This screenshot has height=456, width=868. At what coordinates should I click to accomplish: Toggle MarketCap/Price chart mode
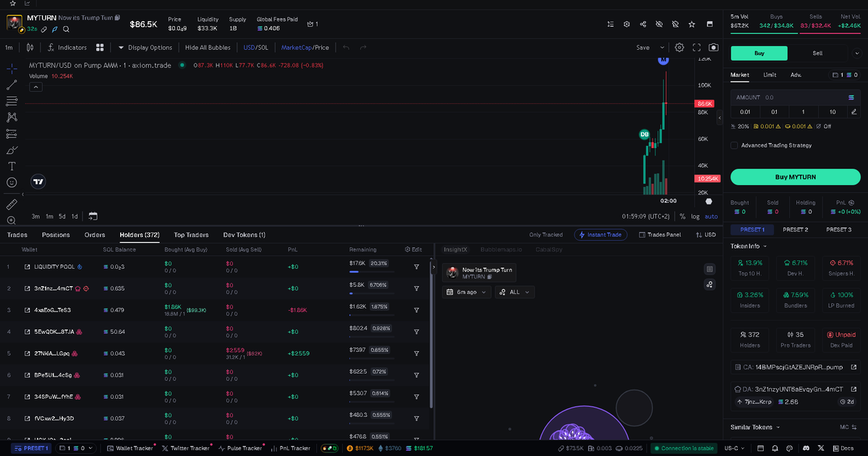click(305, 48)
